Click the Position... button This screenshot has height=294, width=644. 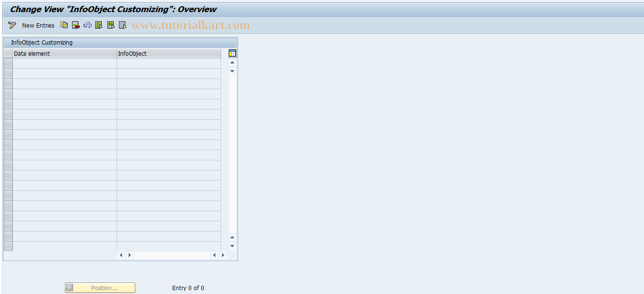[x=100, y=288]
